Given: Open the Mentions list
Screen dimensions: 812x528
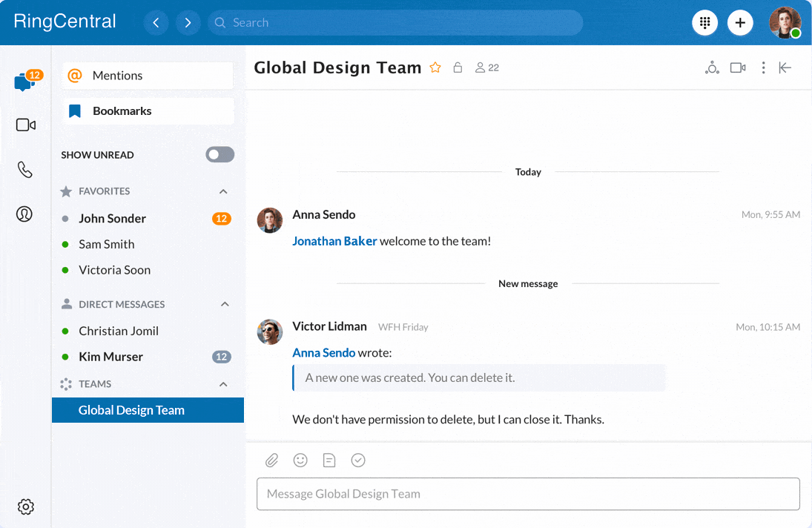Looking at the screenshot, I should tap(148, 76).
